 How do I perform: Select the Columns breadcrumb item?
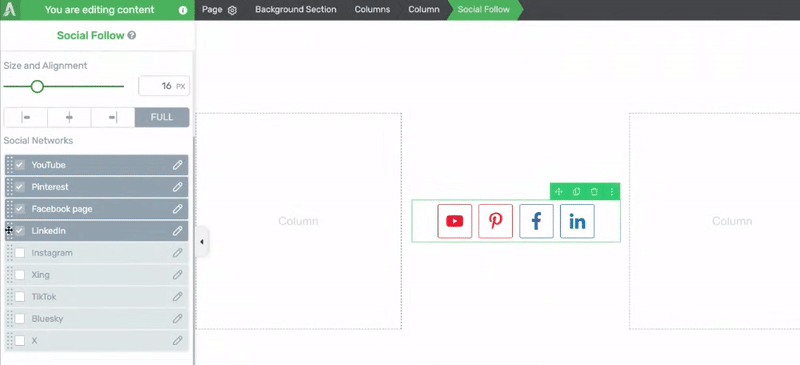click(x=372, y=10)
